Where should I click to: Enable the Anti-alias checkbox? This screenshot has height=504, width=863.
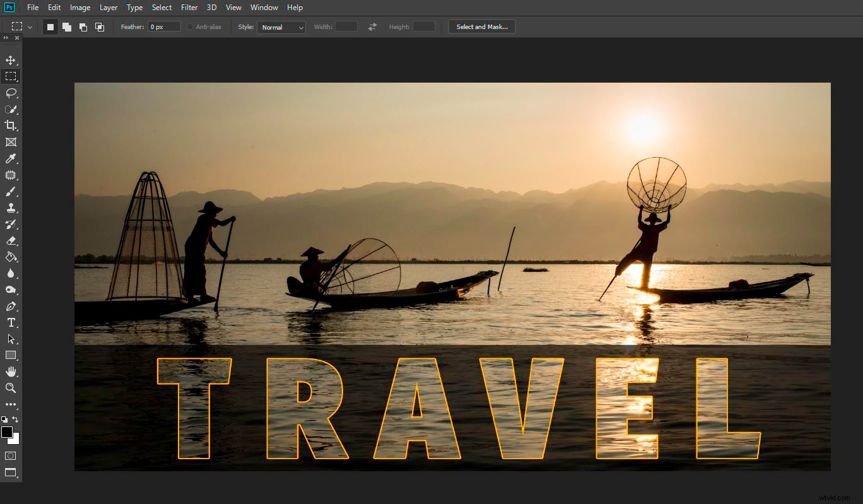pyautogui.click(x=189, y=26)
